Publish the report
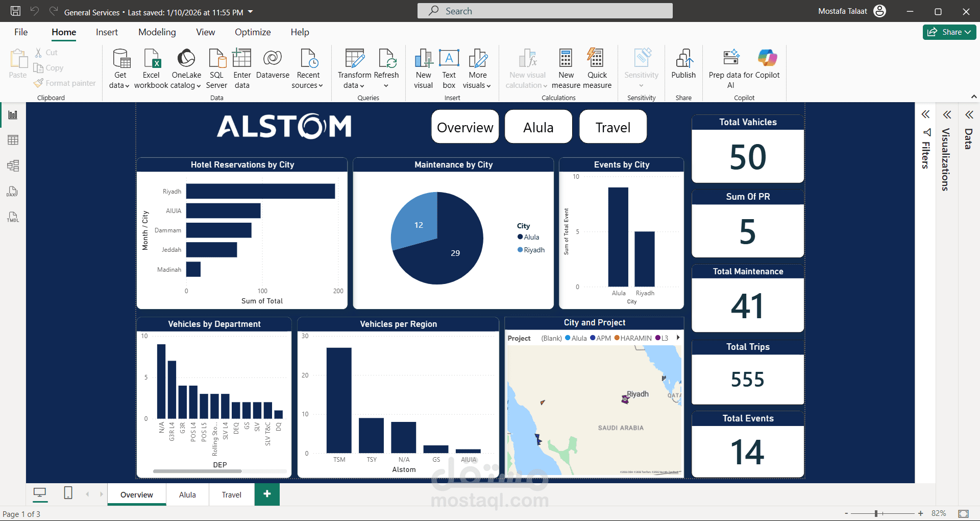 point(683,64)
